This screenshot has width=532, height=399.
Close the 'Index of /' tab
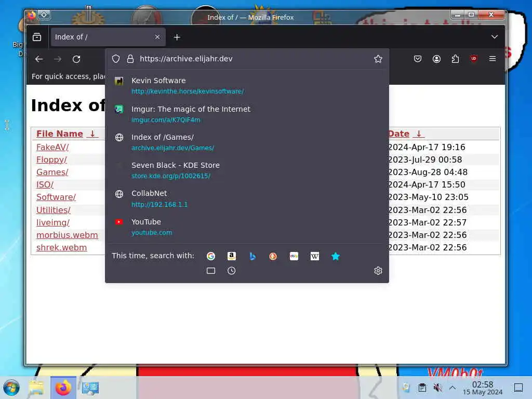(157, 37)
